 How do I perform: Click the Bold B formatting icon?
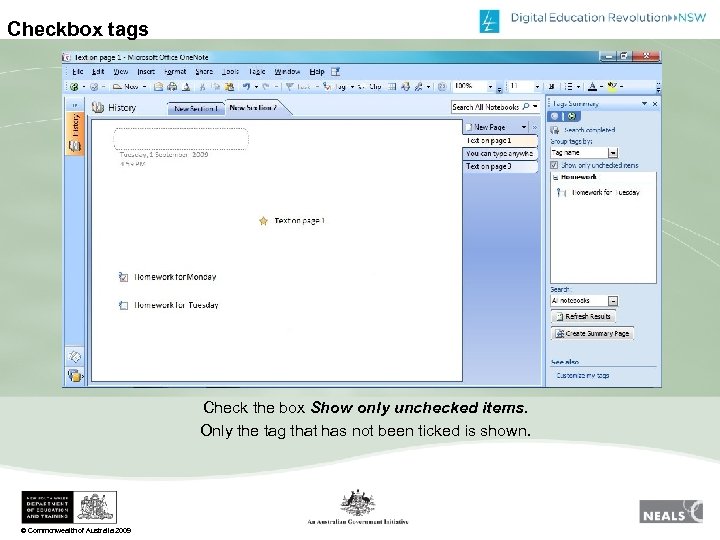point(551,86)
